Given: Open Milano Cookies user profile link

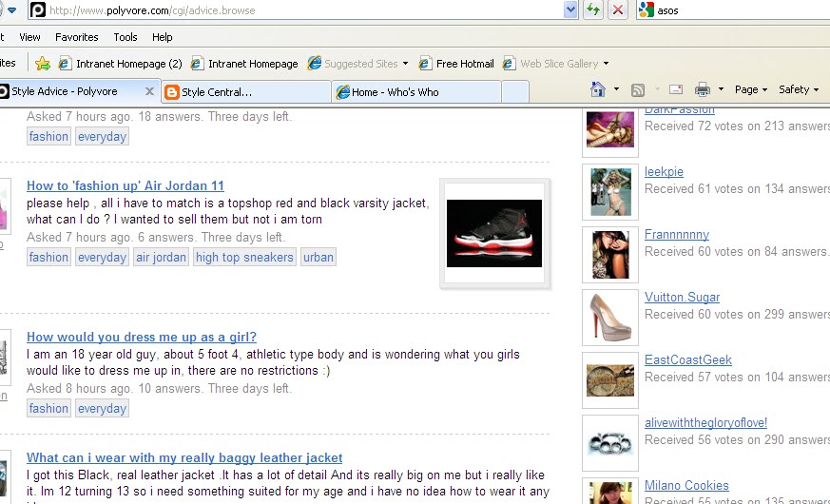Looking at the screenshot, I should (686, 486).
